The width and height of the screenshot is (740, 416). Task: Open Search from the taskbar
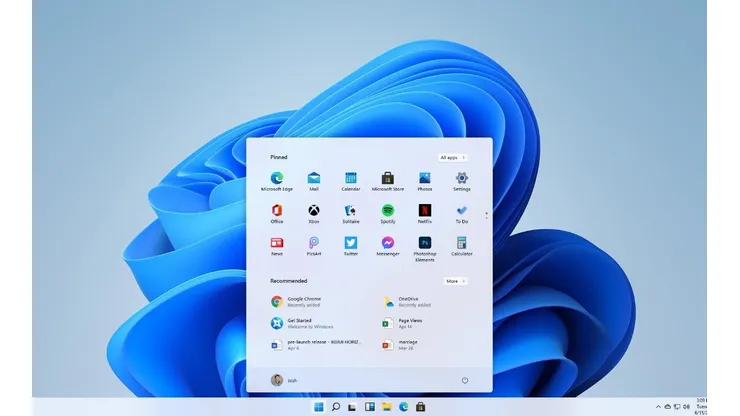336,407
